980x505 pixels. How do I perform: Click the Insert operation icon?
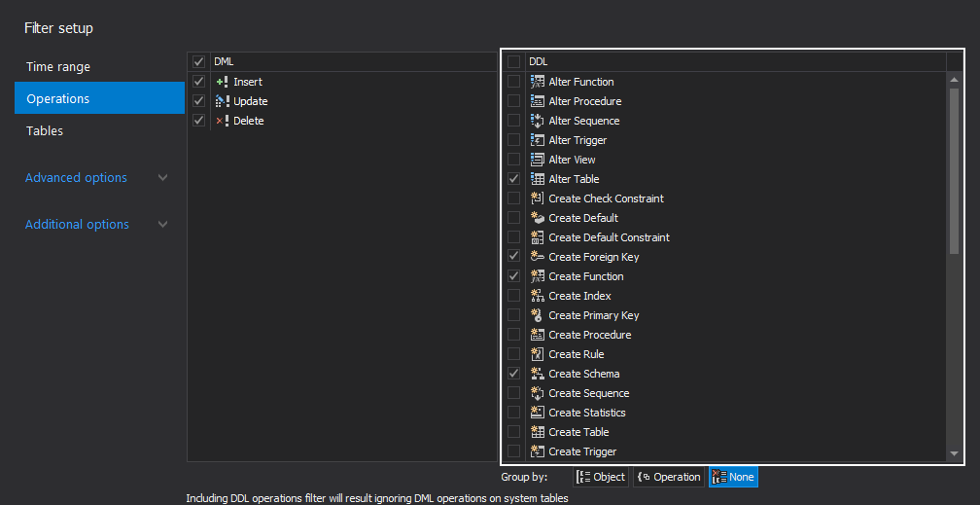[x=223, y=82]
